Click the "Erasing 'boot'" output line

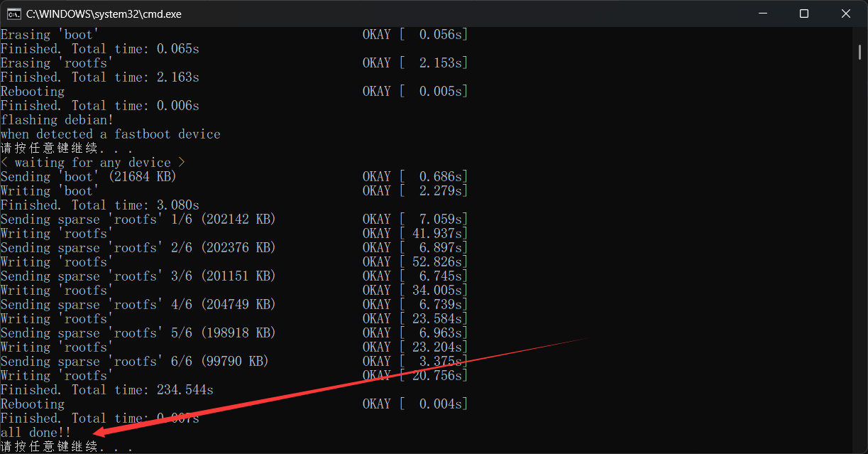click(x=50, y=35)
